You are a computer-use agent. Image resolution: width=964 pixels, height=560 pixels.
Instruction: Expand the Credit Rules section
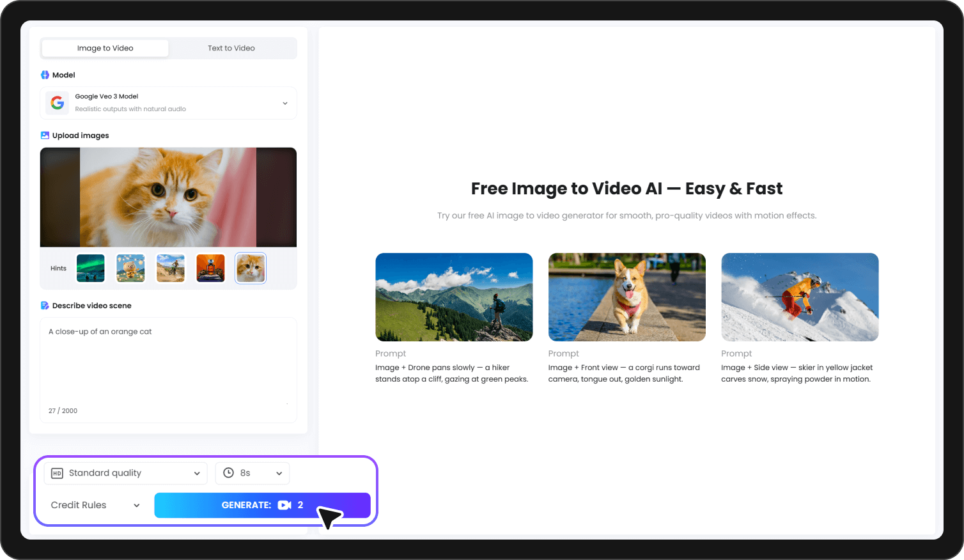95,504
